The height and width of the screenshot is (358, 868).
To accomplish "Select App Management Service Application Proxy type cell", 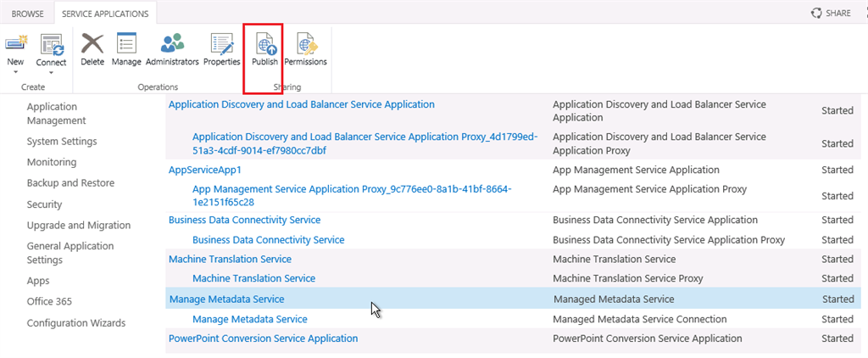I will [650, 189].
